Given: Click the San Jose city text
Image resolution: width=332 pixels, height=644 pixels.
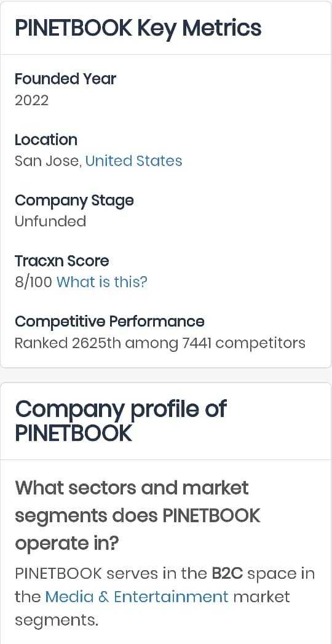Looking at the screenshot, I should pyautogui.click(x=48, y=161).
